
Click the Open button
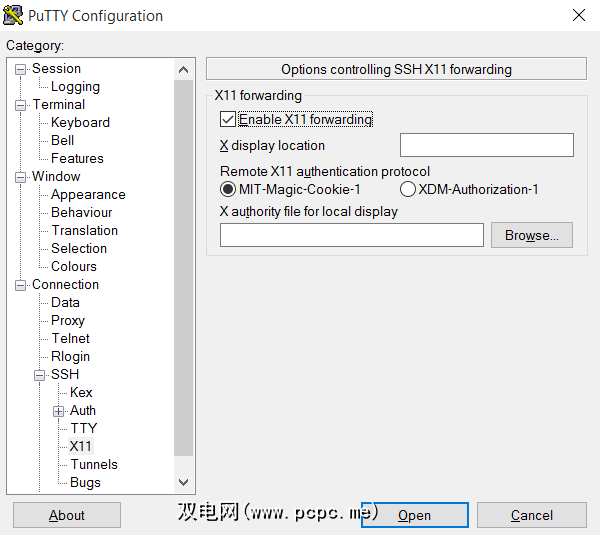tap(414, 515)
